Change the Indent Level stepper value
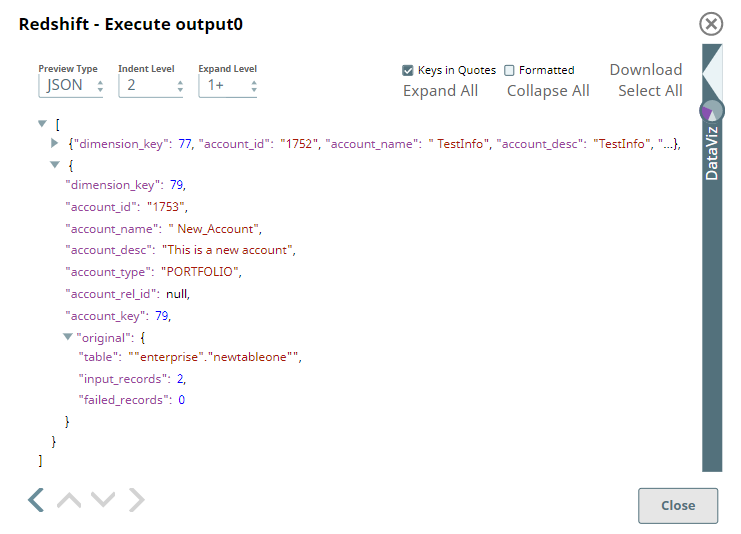This screenshot has width=741, height=534. [151, 86]
